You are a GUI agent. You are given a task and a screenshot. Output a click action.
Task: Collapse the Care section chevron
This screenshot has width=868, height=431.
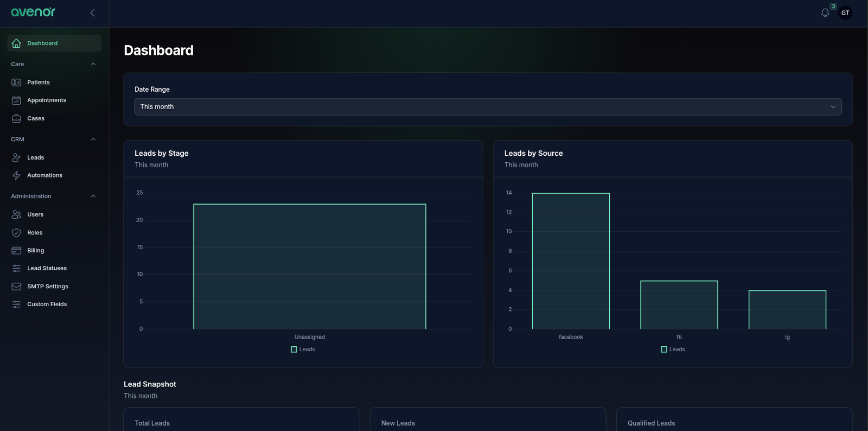93,64
